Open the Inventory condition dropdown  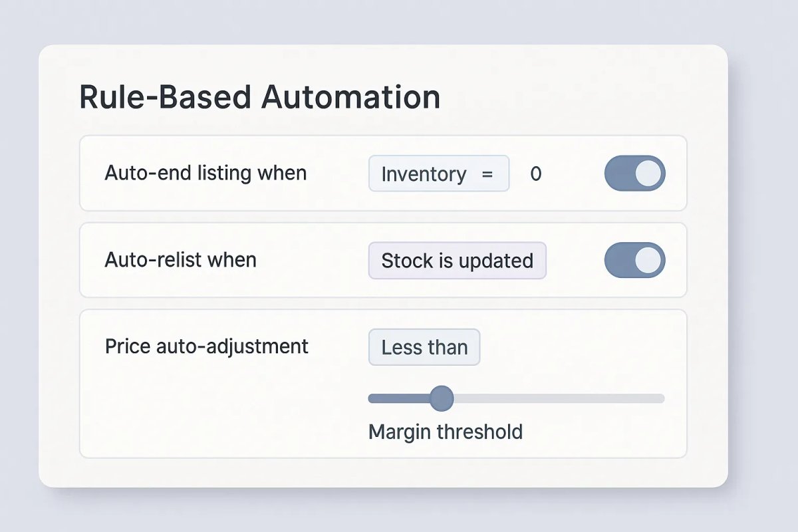pyautogui.click(x=439, y=174)
